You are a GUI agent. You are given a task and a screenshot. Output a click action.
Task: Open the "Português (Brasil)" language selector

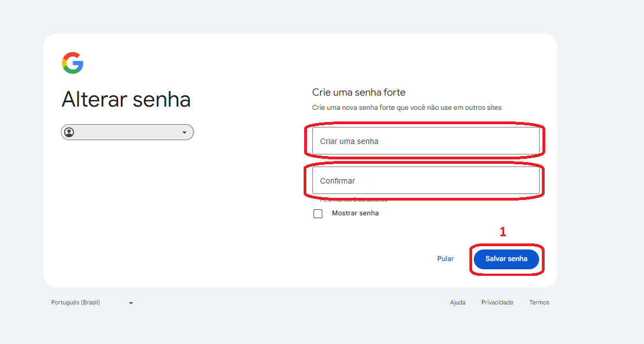(x=76, y=302)
